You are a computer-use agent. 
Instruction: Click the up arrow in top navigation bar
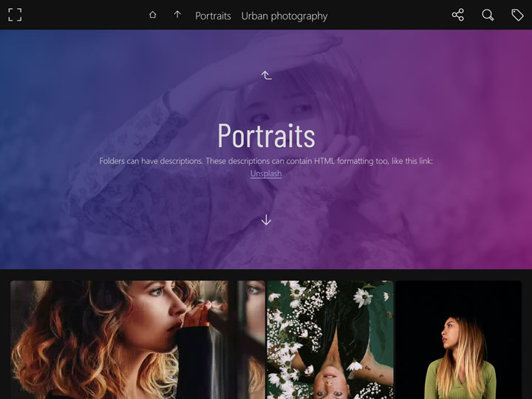click(x=177, y=15)
